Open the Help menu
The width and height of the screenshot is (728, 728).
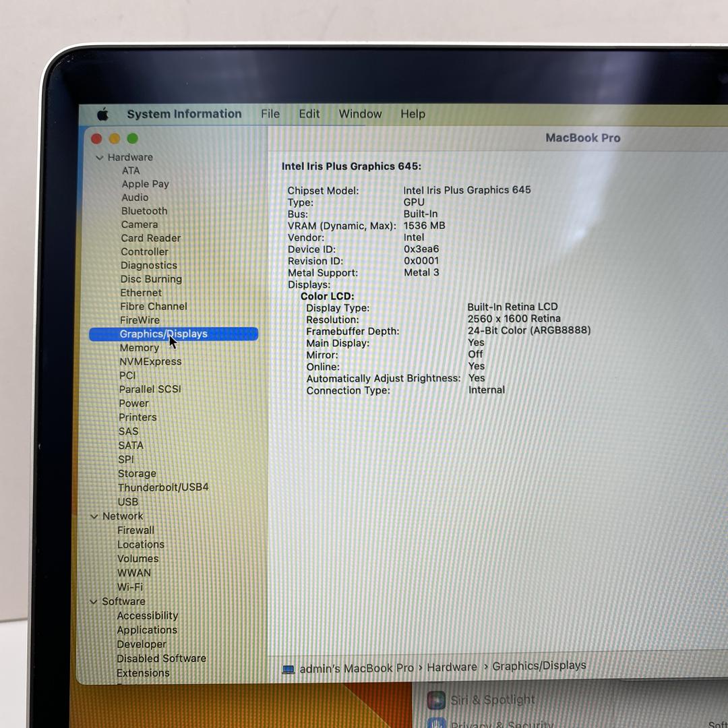click(x=413, y=114)
